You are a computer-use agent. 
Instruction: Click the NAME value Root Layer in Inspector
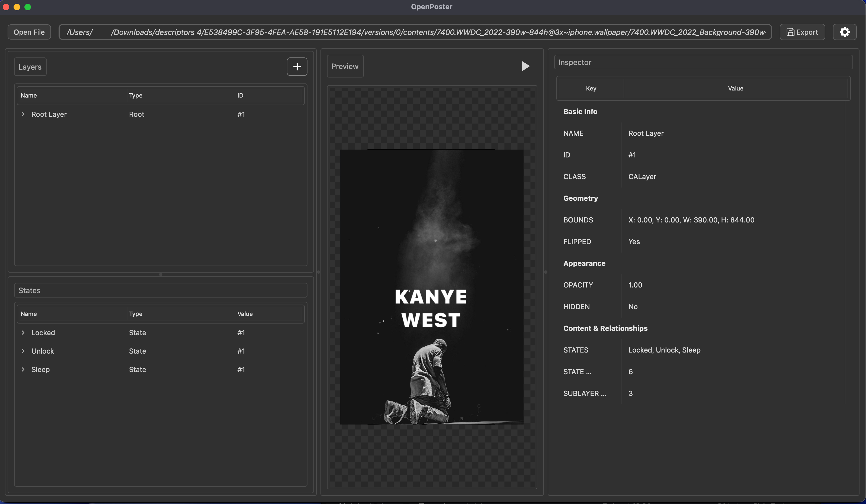[646, 133]
